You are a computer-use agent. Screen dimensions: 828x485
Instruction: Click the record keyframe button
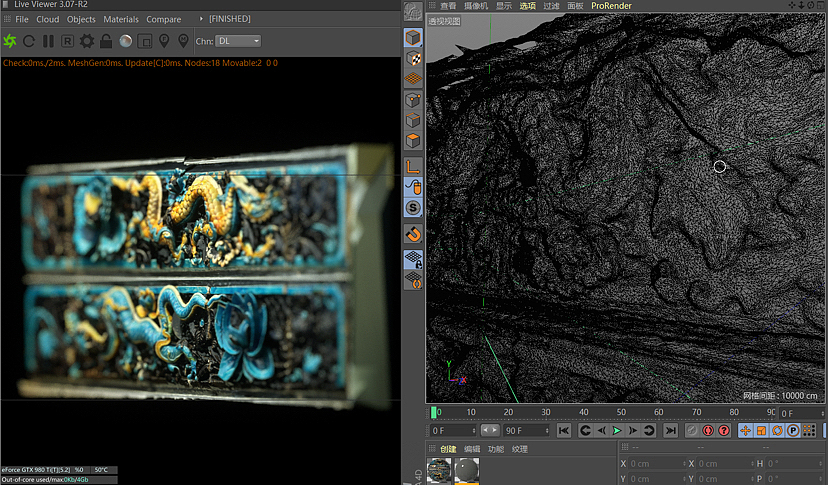pos(691,430)
